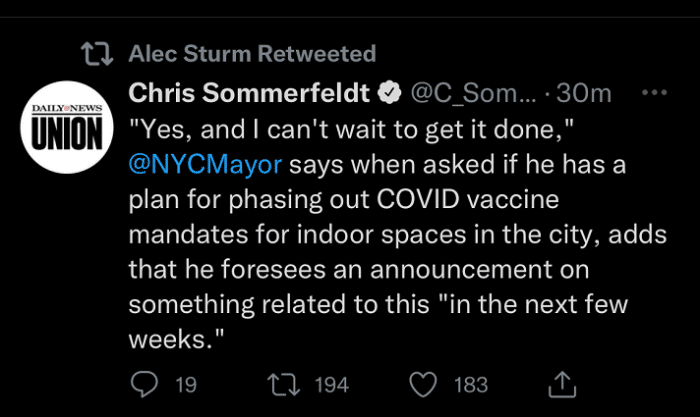Viewport: 700px width, 417px height.
Task: Click the reply speech bubble icon
Action: 146,384
